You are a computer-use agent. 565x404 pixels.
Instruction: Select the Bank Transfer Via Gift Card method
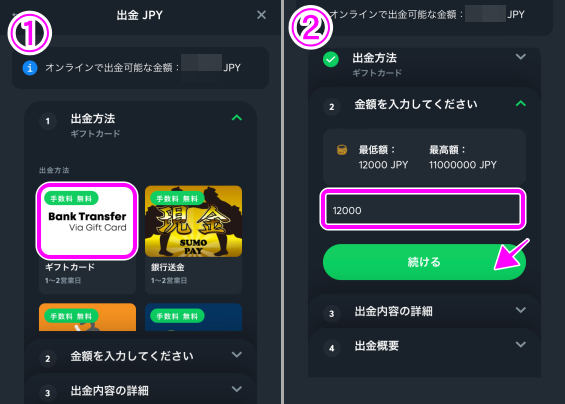87,221
